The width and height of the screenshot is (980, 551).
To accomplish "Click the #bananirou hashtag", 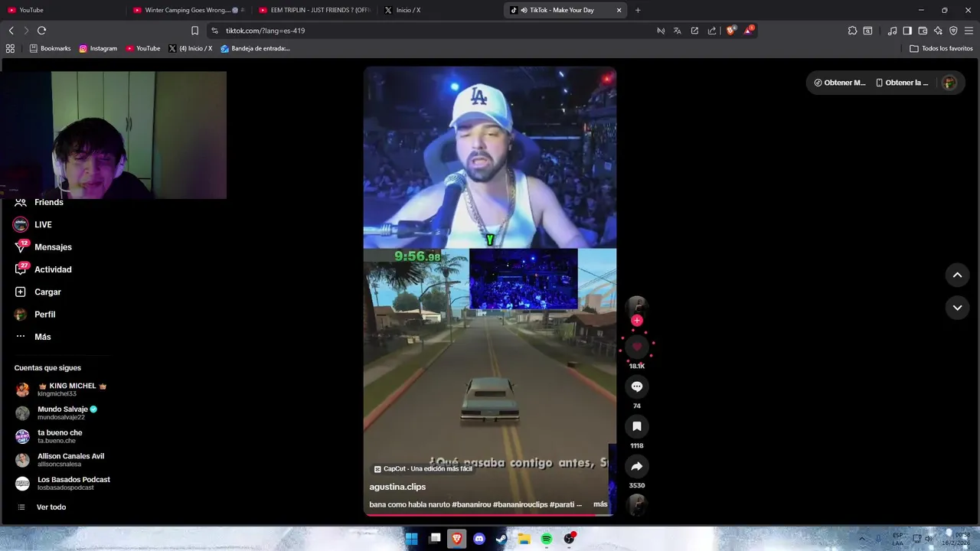I will coord(471,504).
